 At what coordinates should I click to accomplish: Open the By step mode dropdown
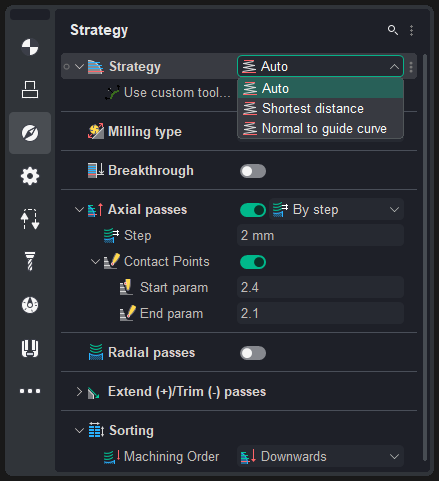[x=336, y=210]
